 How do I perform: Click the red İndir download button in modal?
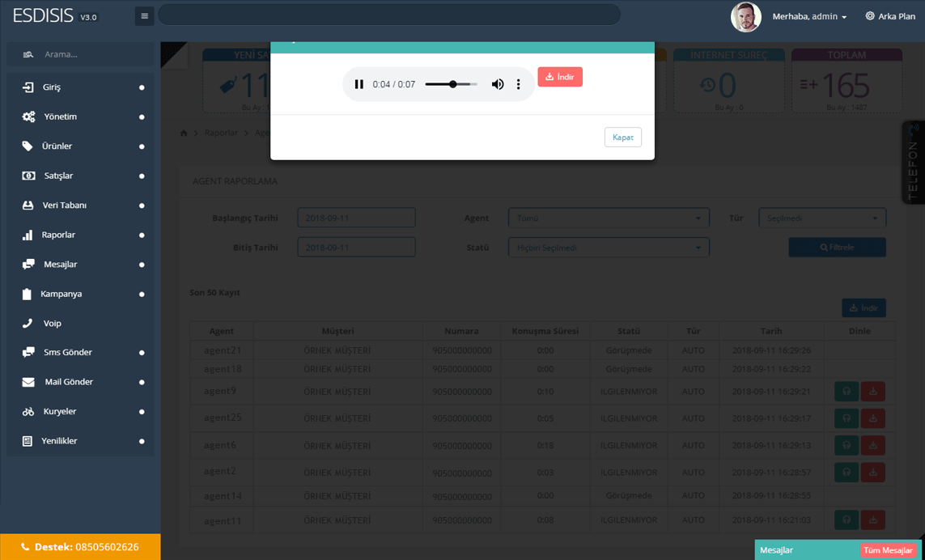tap(560, 77)
